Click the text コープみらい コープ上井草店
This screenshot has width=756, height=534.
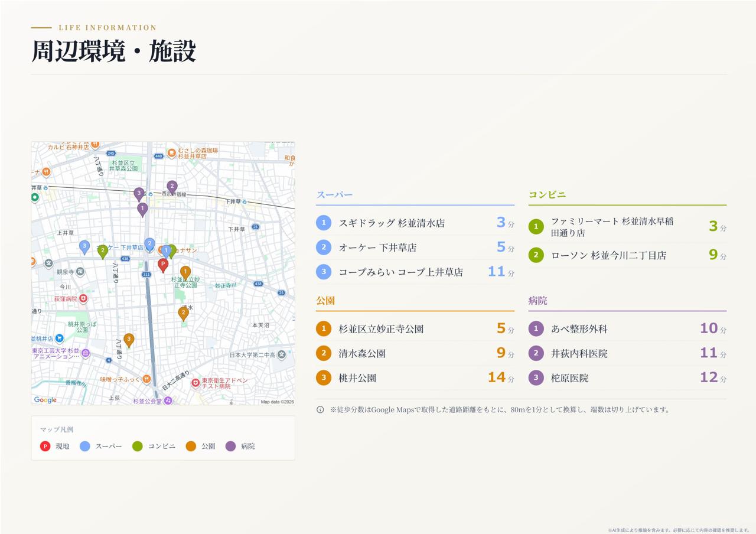[400, 272]
